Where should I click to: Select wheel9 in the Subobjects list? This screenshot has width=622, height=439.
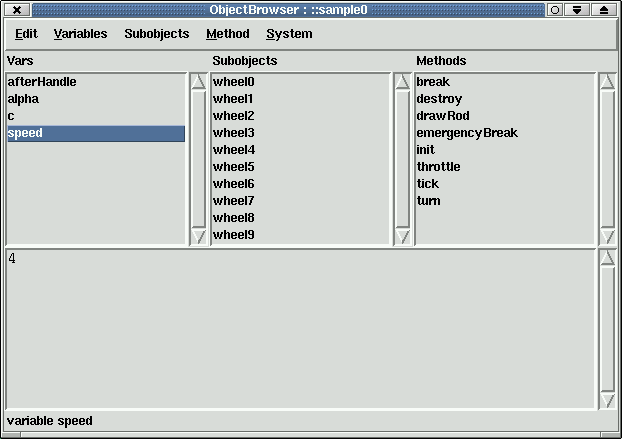[x=234, y=235]
